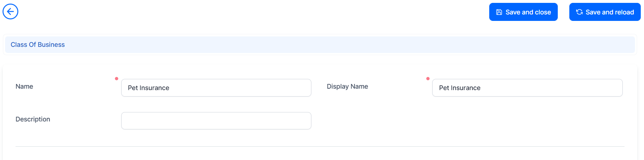Click the floppy disk icon on Save and close
Screen dimensions: 644x160
pyautogui.click(x=499, y=12)
